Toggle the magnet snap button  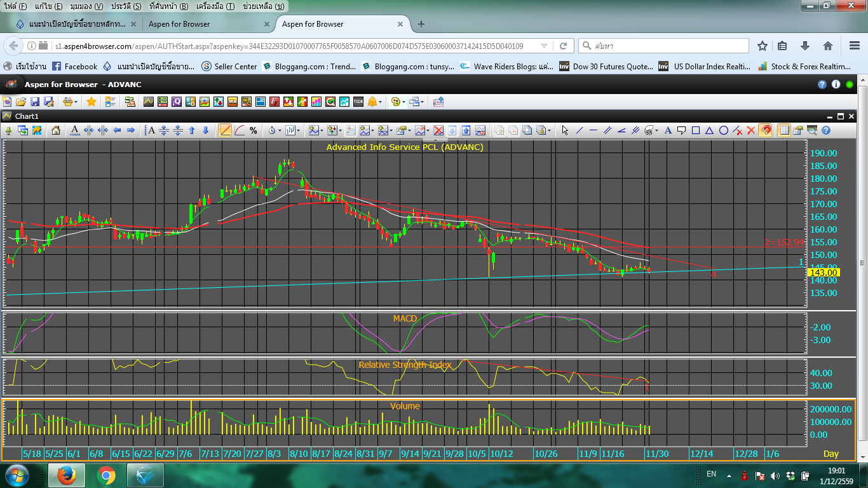pos(765,130)
